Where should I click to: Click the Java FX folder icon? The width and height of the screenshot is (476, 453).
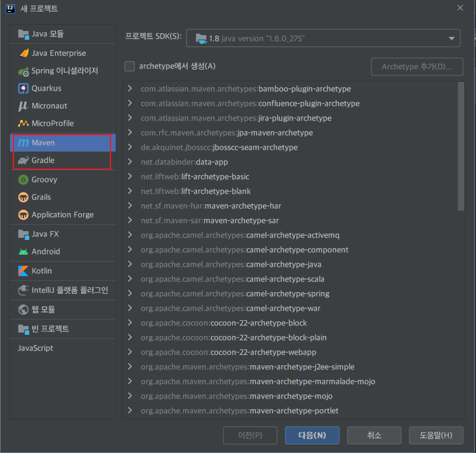(x=23, y=234)
